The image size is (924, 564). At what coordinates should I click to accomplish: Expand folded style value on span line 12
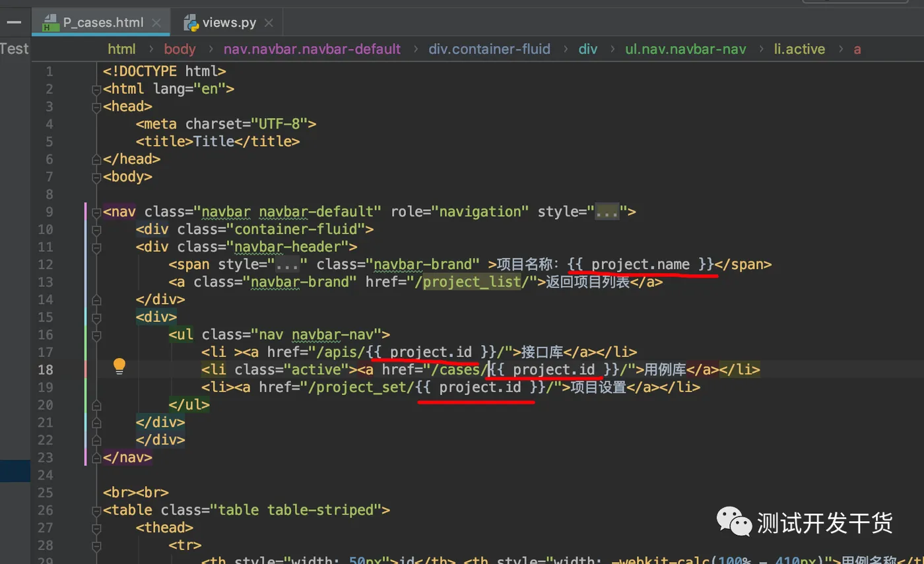[x=288, y=265]
